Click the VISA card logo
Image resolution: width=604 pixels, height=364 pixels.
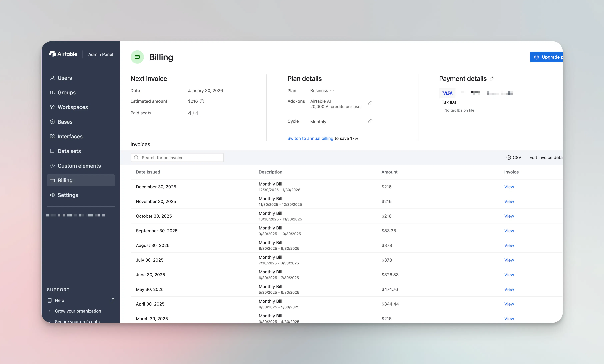coord(447,93)
